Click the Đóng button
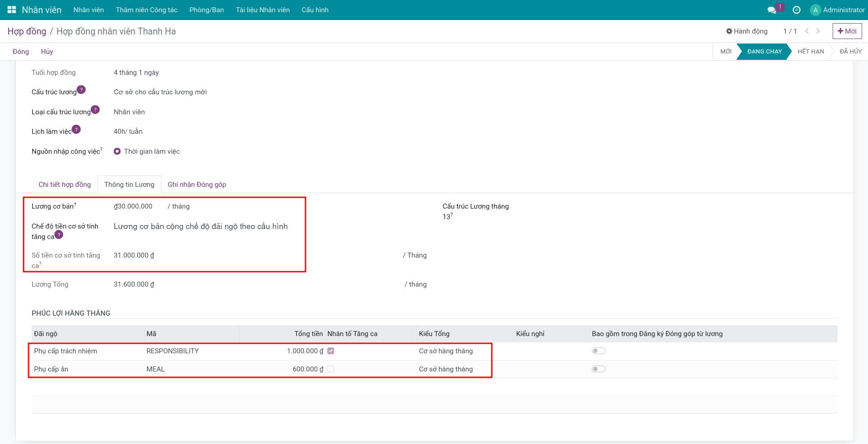868x444 pixels. pyautogui.click(x=21, y=52)
